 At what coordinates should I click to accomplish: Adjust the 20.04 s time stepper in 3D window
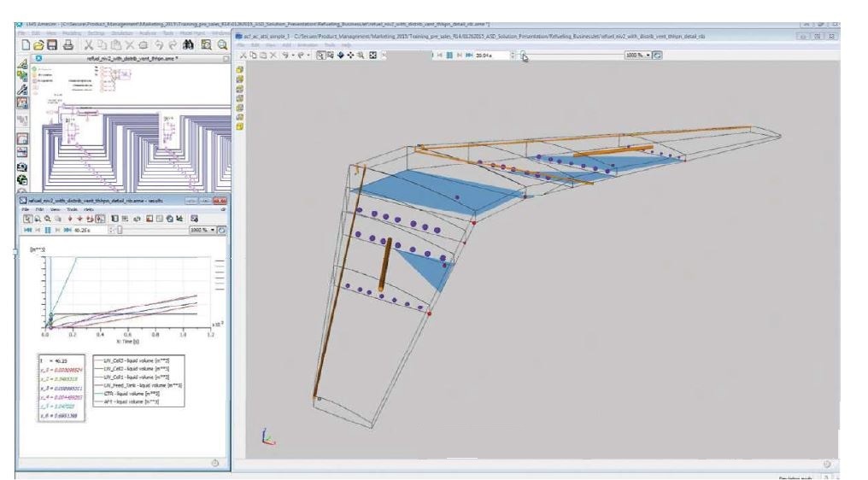(513, 56)
